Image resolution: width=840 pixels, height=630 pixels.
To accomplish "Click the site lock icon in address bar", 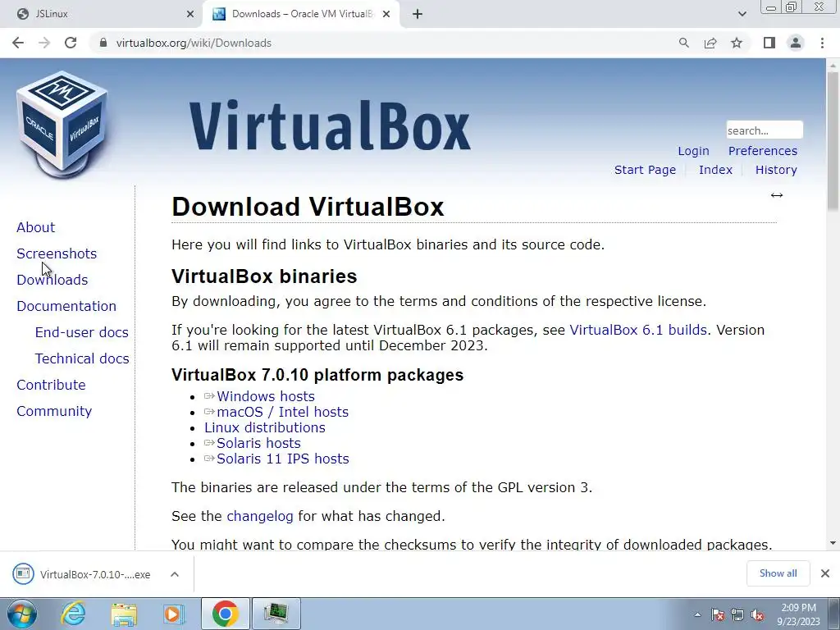I will pyautogui.click(x=103, y=43).
